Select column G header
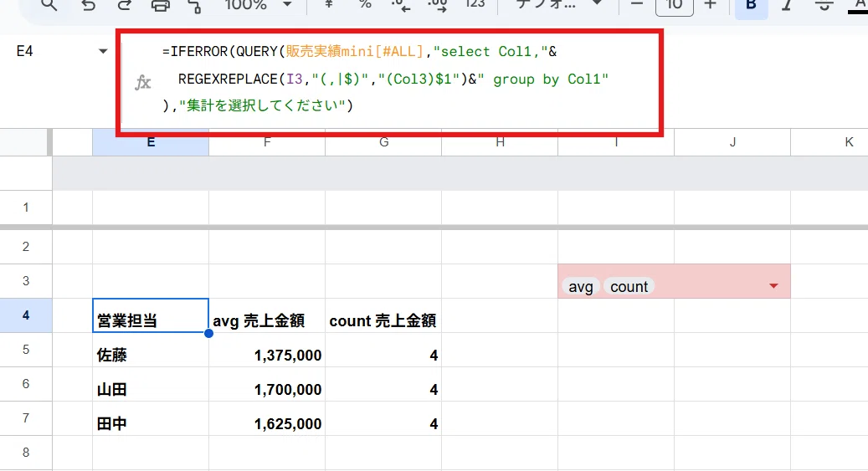Screen dimensions: 868x471 pos(383,142)
